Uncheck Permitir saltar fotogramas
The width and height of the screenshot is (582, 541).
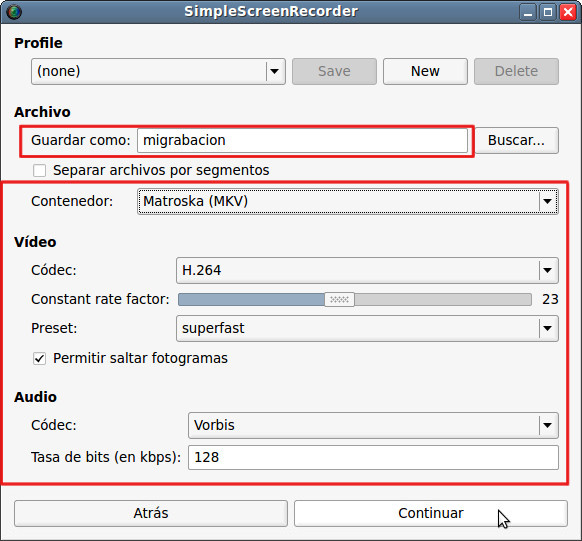39,359
